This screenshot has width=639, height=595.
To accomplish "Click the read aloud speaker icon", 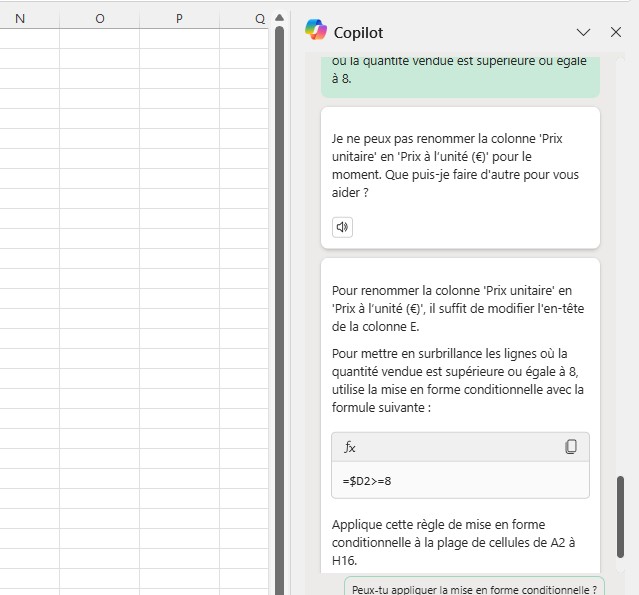I will click(342, 227).
